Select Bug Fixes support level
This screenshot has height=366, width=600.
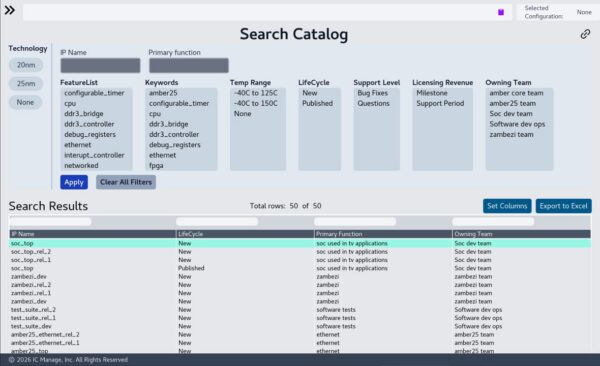[372, 93]
